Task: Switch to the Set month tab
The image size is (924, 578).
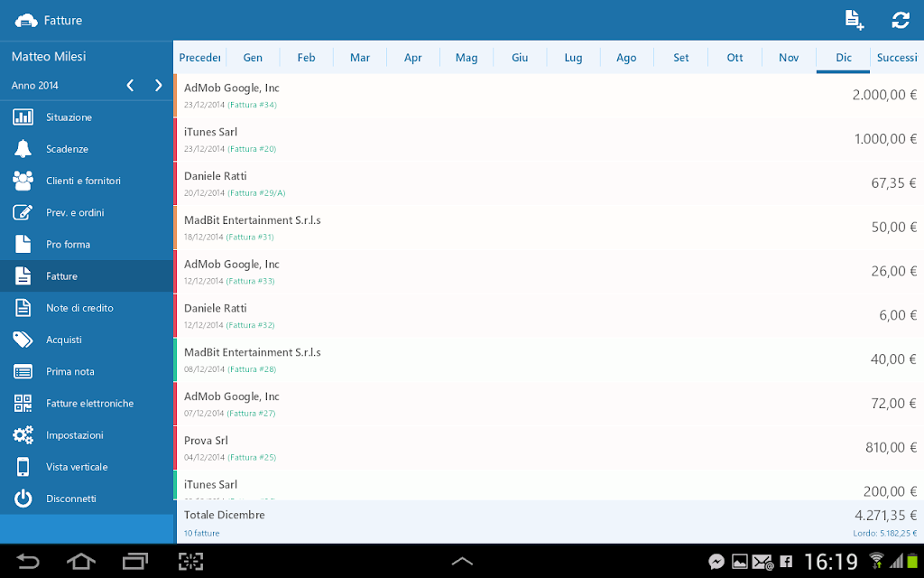Action: click(680, 57)
